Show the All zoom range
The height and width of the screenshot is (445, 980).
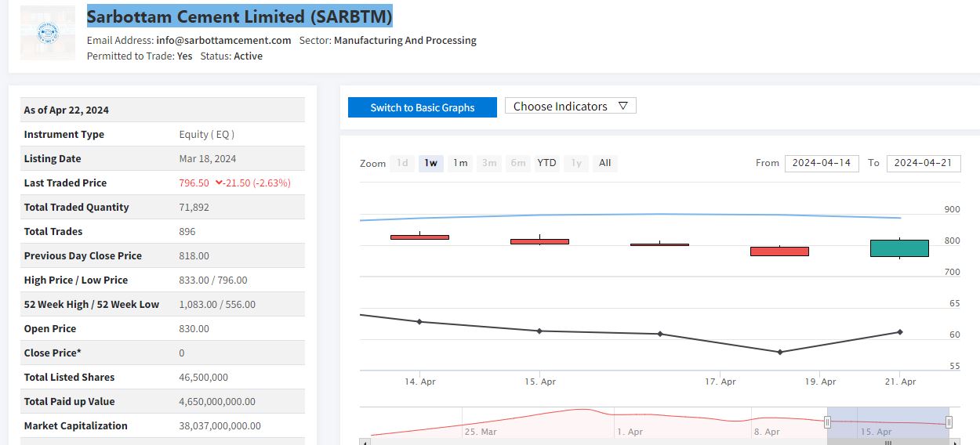click(604, 163)
